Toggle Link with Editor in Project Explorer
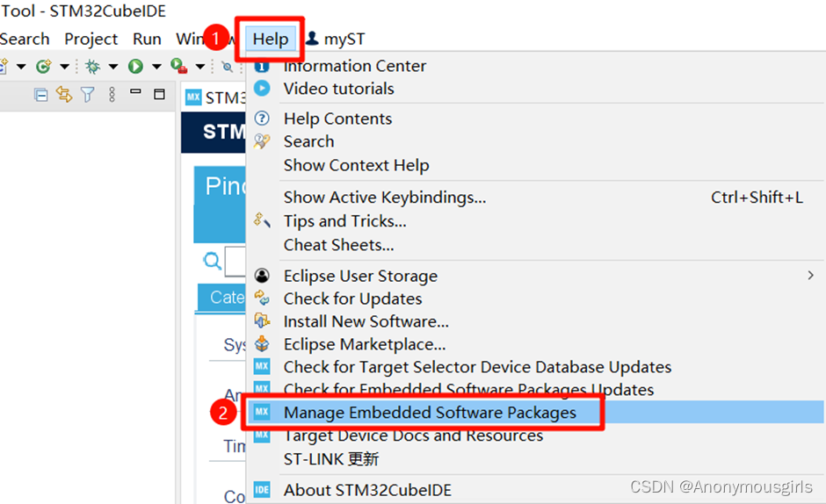 click(x=64, y=95)
